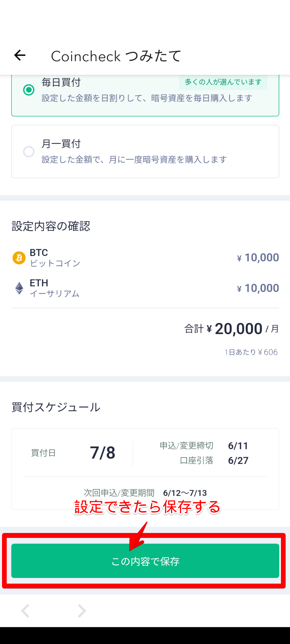The width and height of the screenshot is (290, 644).
Task: Tap the 買付日 7/8 purchase date
Action: pos(102,453)
